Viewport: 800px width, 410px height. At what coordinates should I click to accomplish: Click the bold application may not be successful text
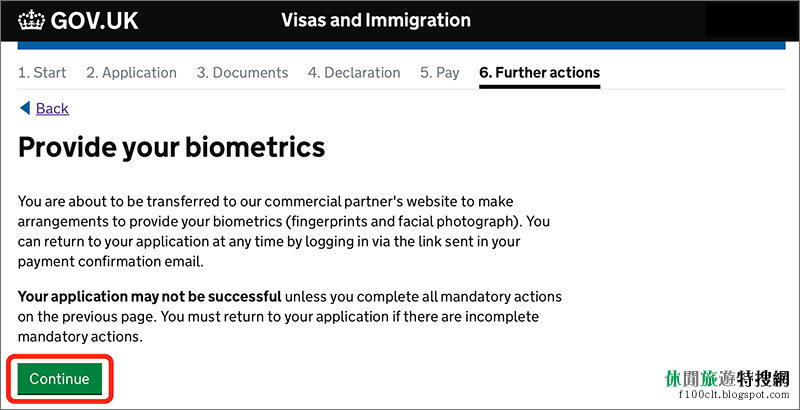pos(149,296)
